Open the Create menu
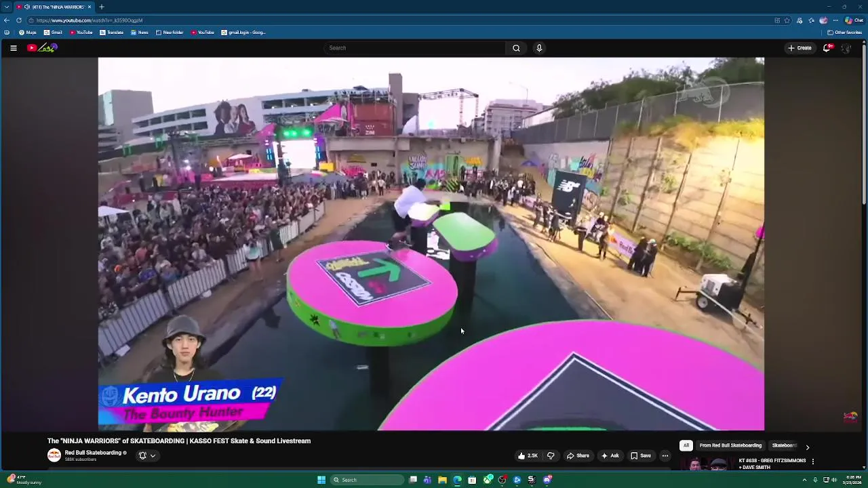868x488 pixels. [800, 48]
